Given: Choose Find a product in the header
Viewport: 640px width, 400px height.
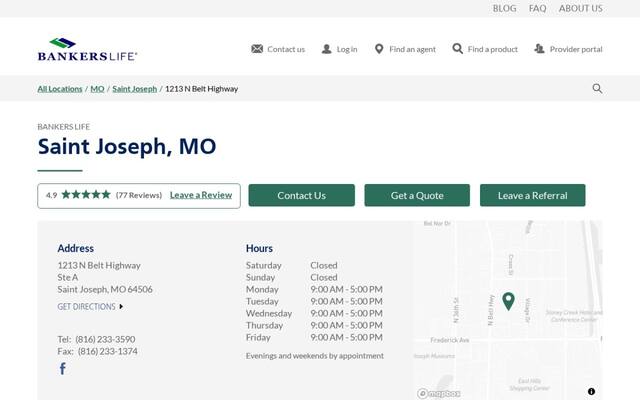Looking at the screenshot, I should [493, 49].
